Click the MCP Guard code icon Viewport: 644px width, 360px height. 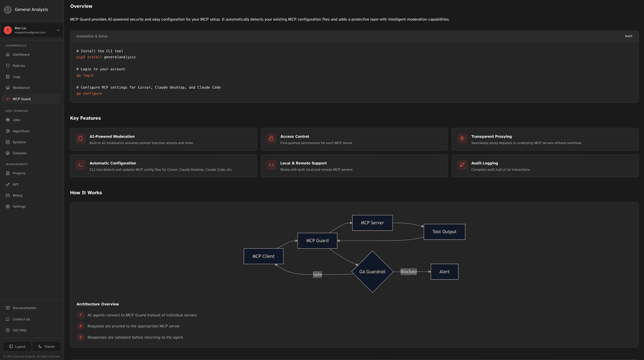8,99
